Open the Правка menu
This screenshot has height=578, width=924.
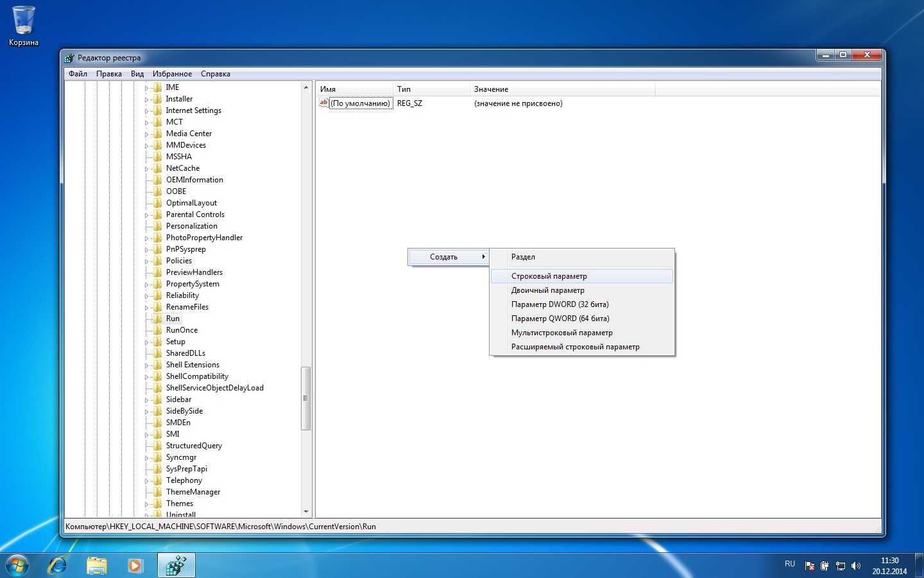(x=108, y=74)
